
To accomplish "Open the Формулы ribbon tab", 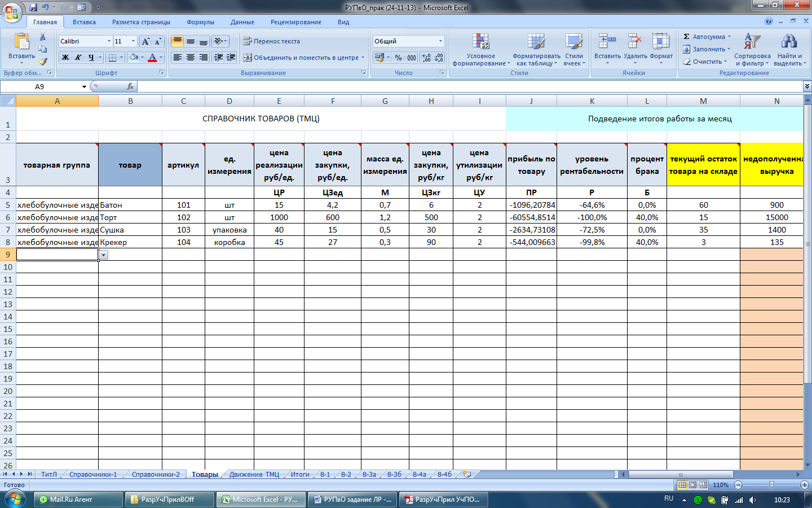I will [x=200, y=22].
